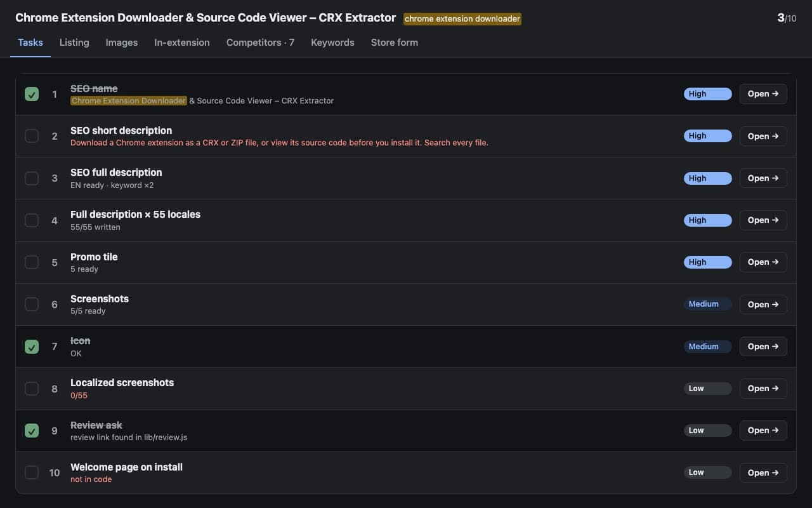Uncheck the SEO name task checkbox
The height and width of the screenshot is (508, 812).
(x=32, y=94)
